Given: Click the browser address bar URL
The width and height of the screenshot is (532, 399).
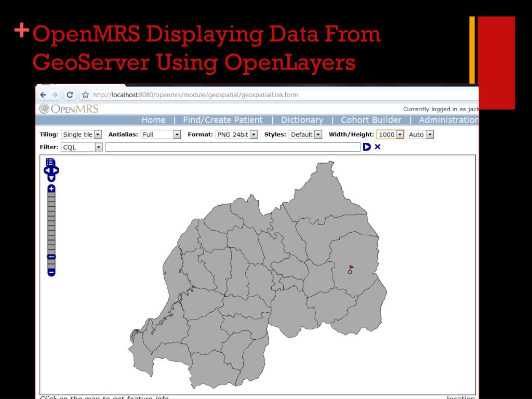Looking at the screenshot, I should [196, 95].
